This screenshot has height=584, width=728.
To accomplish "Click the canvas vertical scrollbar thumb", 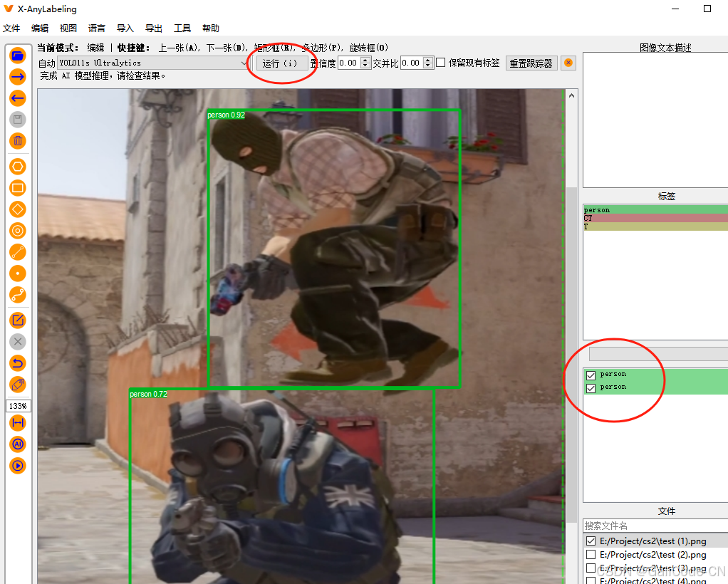I will tap(572, 355).
